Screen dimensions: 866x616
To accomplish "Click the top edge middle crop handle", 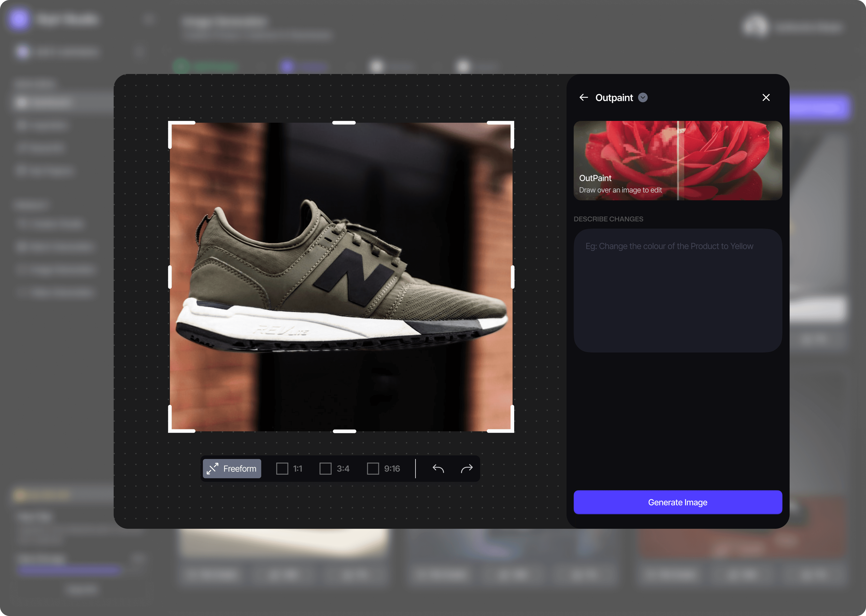I will [x=344, y=123].
